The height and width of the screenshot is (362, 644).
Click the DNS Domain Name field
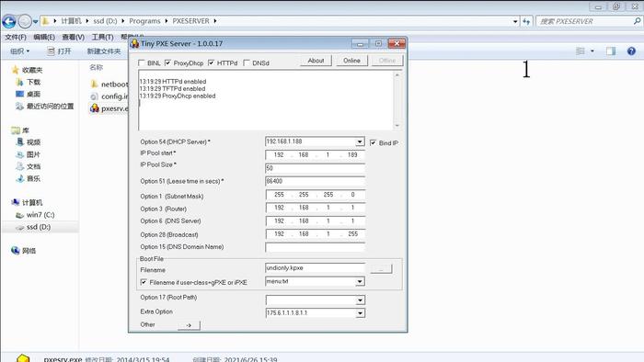click(x=315, y=247)
